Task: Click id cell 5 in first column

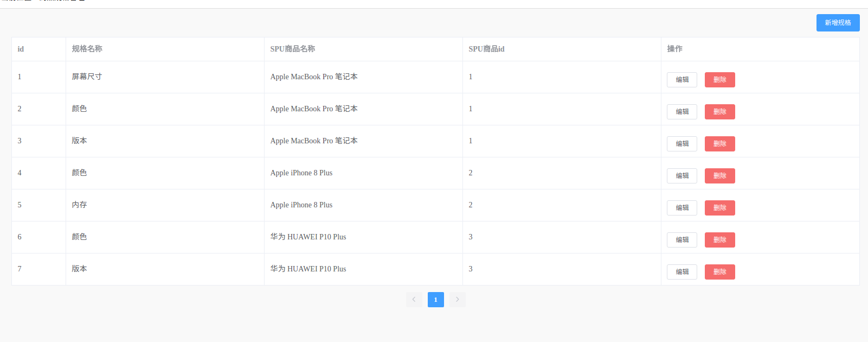Action: tap(39, 205)
